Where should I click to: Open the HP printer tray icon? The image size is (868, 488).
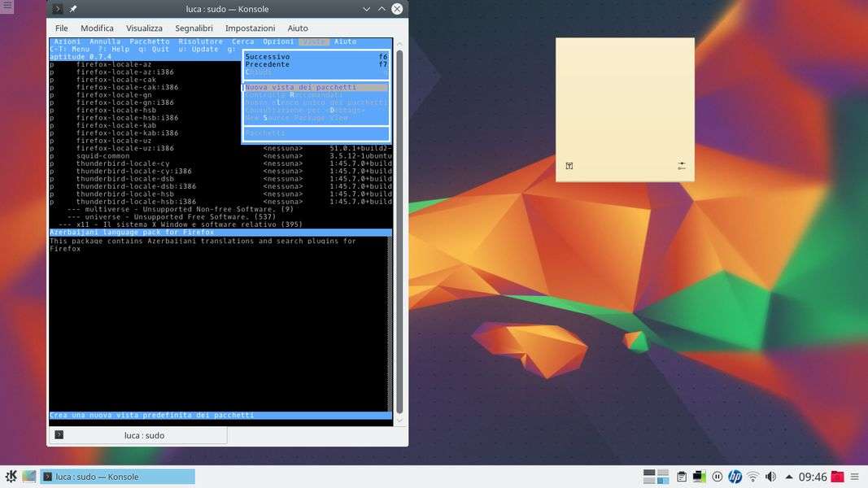click(735, 477)
